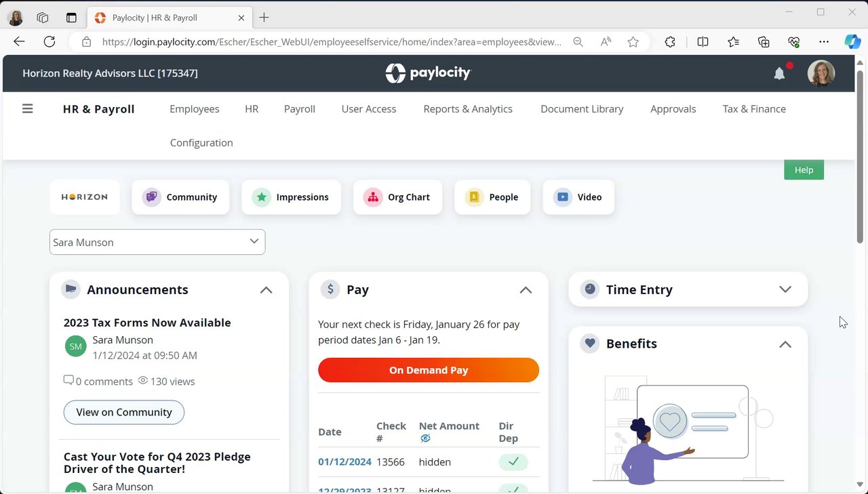The image size is (868, 494).
Task: Open a new browser tab
Action: tap(264, 18)
